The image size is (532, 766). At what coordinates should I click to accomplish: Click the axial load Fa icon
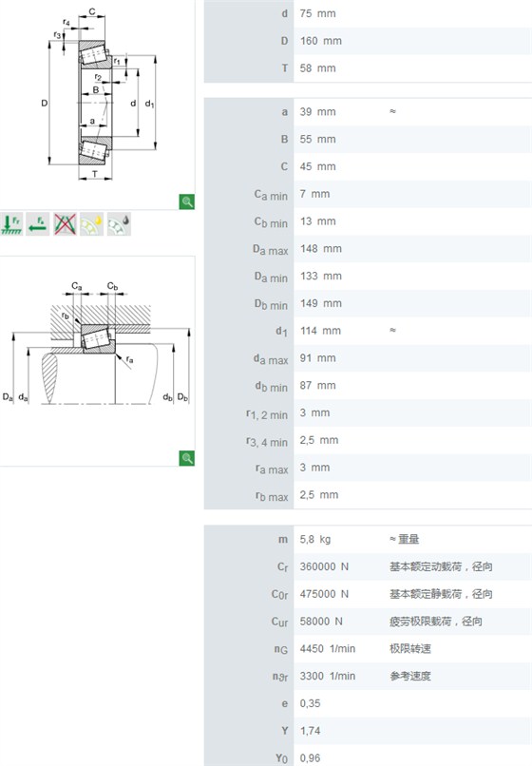[38, 224]
